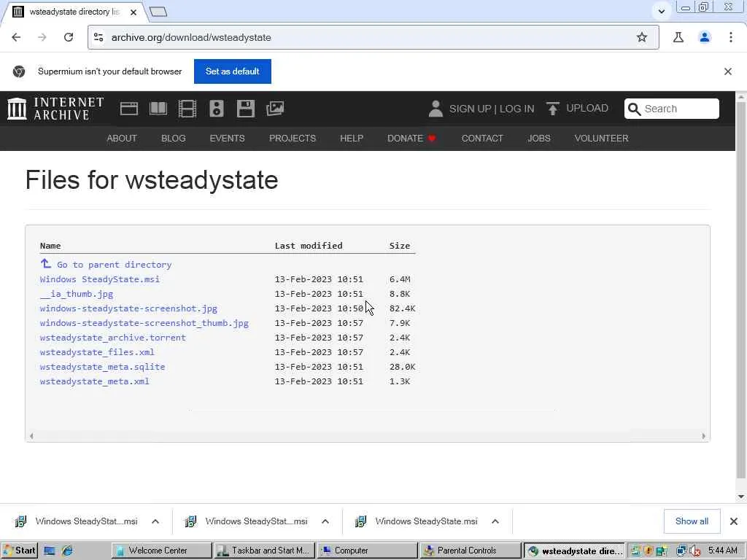Open a new tab
This screenshot has width=747, height=560.
coord(158,12)
